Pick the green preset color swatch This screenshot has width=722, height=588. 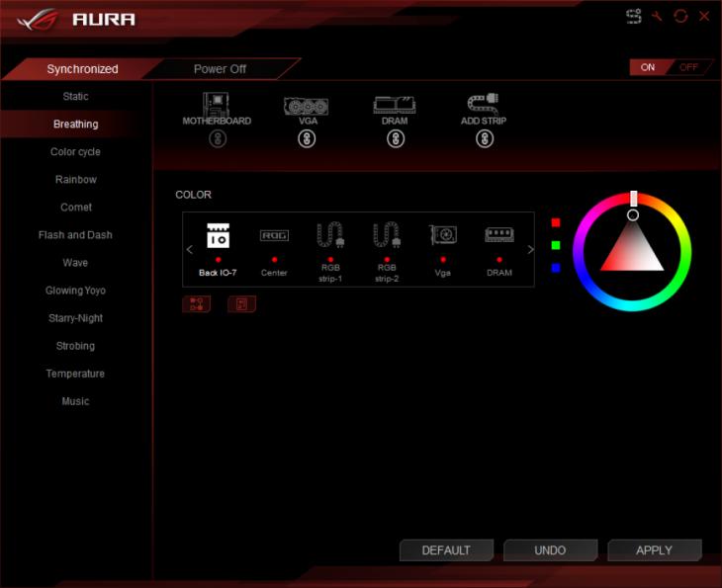tap(556, 245)
